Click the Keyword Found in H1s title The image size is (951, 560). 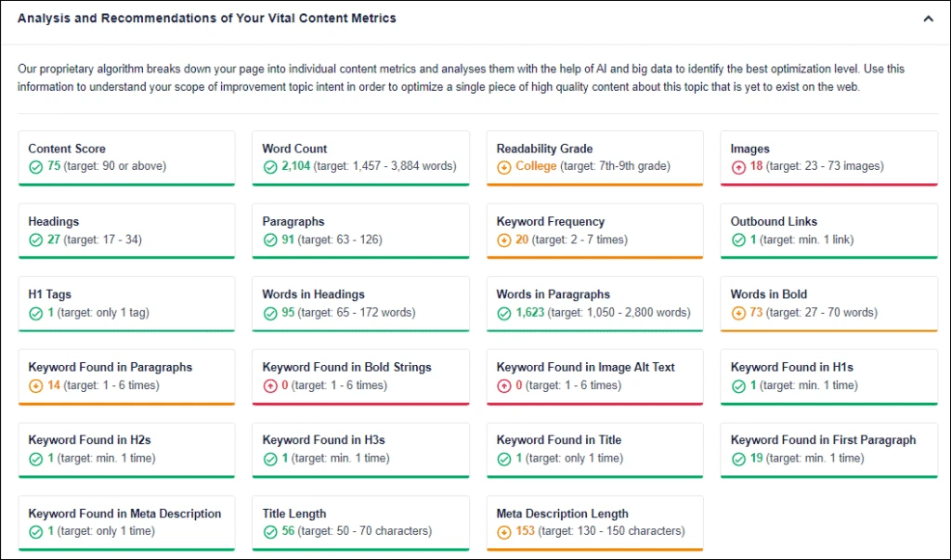coord(791,367)
